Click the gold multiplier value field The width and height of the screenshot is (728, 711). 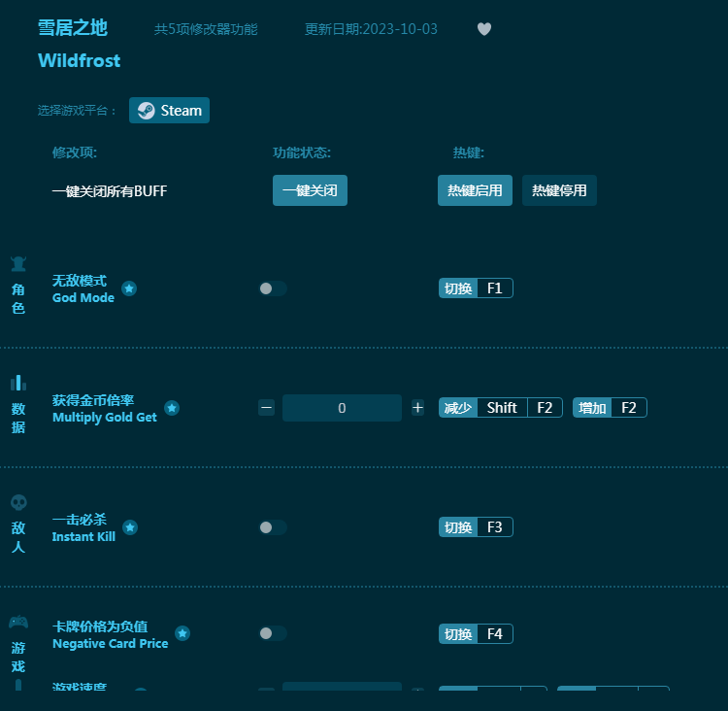coord(342,408)
